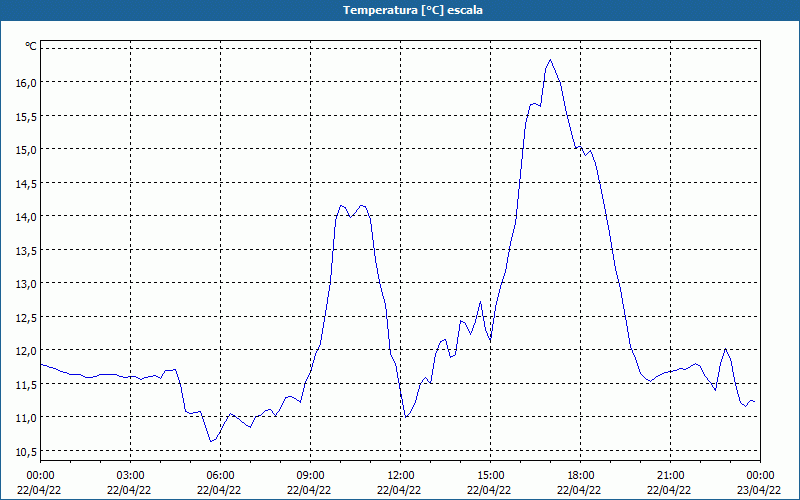Click the 21:00 time axis label
This screenshot has height=500, width=800.
tap(670, 476)
